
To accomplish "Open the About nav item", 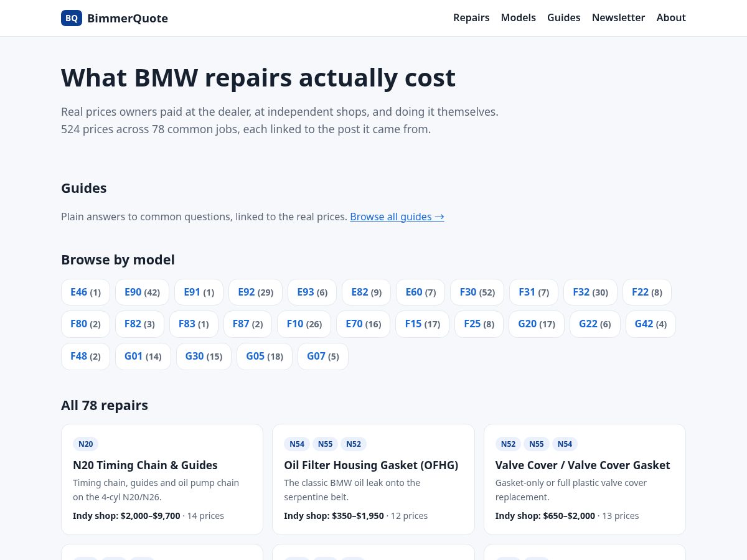I will tap(671, 17).
